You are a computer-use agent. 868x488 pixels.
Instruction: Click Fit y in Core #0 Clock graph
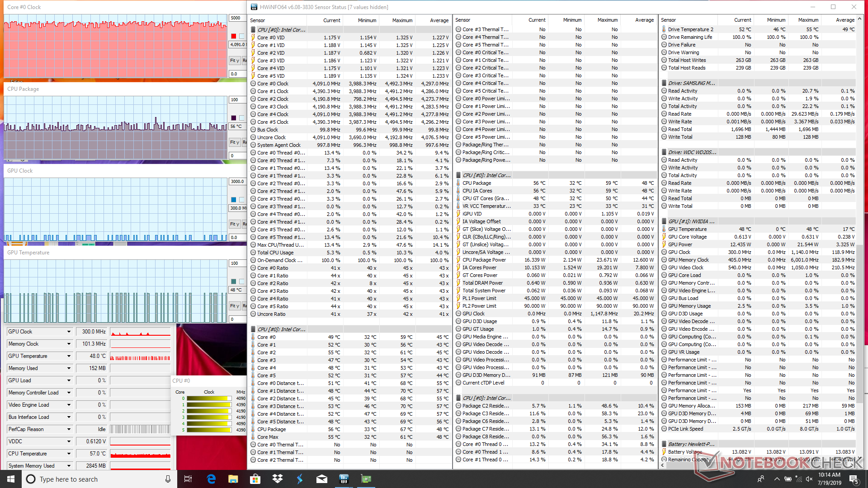[x=234, y=61]
